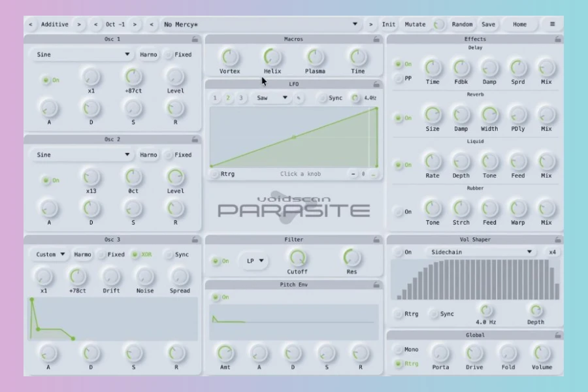Image resolution: width=588 pixels, height=392 pixels.
Task: Toggle Osc 2 On switch
Action: tap(46, 180)
